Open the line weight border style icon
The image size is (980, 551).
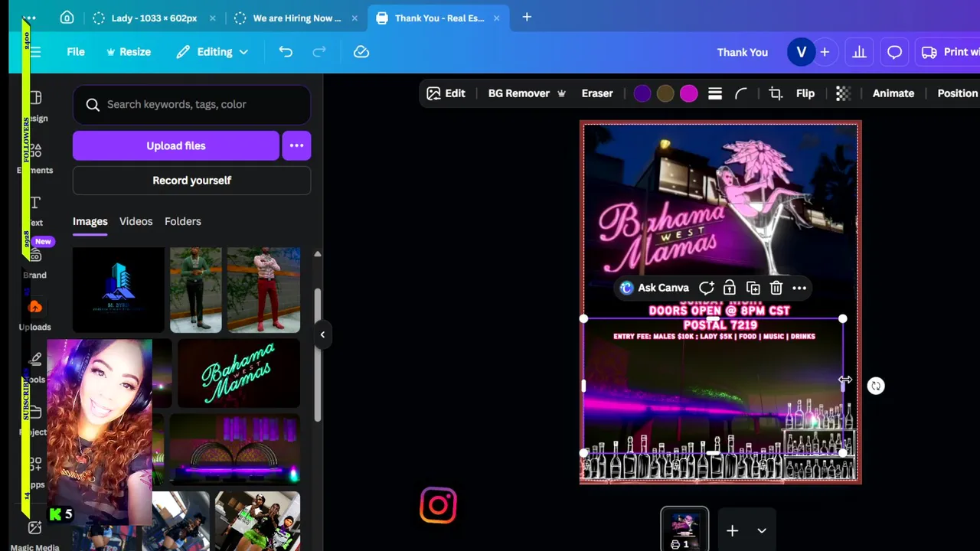point(715,93)
